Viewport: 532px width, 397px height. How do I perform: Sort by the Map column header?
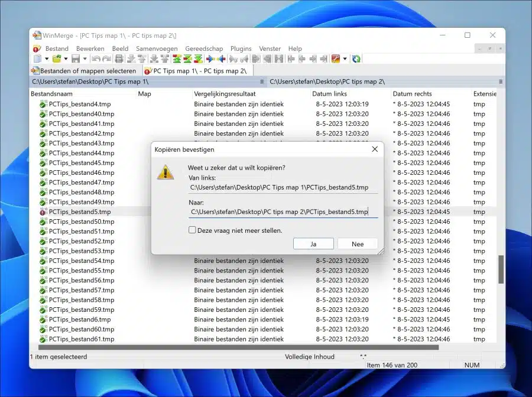(164, 94)
